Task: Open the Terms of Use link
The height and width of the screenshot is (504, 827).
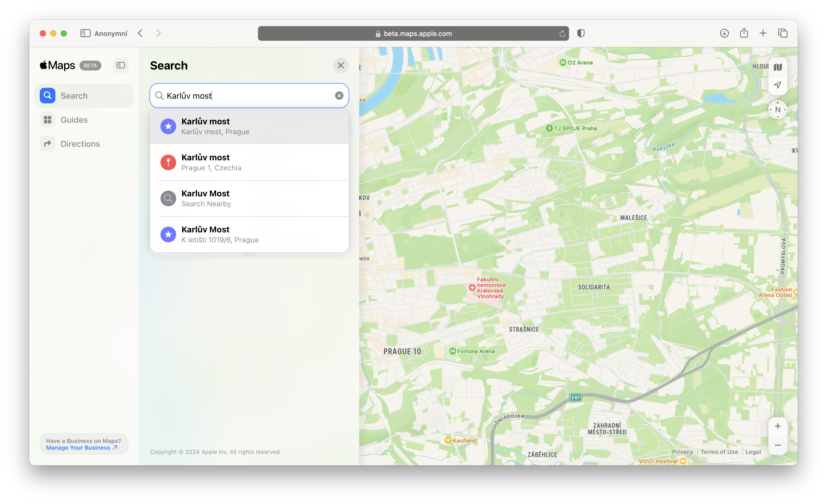Action: [x=719, y=452]
